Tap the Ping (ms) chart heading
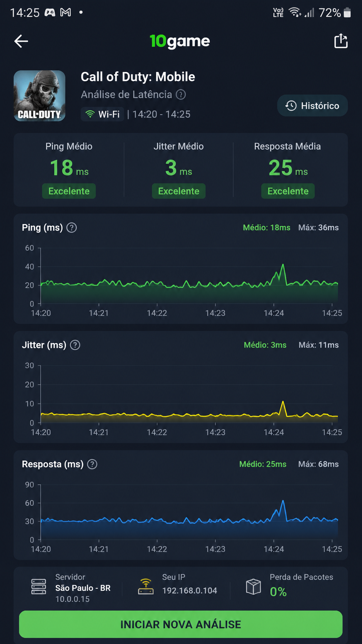Screen dimensions: 362x644 [42, 228]
